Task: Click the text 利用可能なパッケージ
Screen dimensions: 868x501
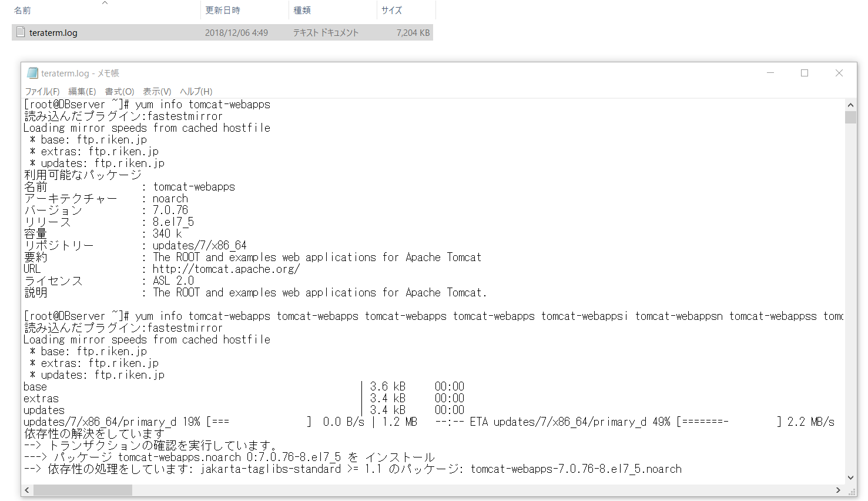Action: point(83,175)
